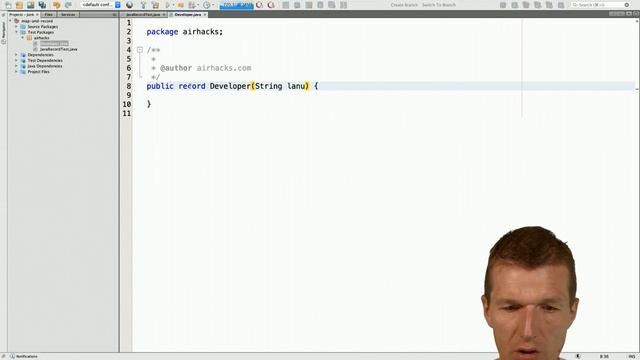The image size is (640, 360).
Task: Expand the Source Packages node
Action: click(x=16, y=27)
